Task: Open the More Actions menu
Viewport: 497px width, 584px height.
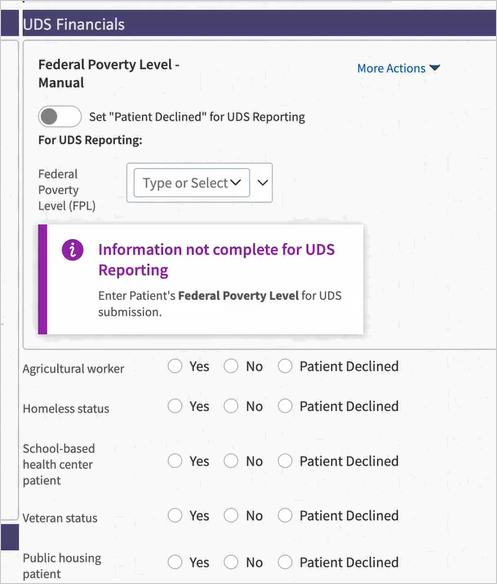Action: (x=398, y=68)
